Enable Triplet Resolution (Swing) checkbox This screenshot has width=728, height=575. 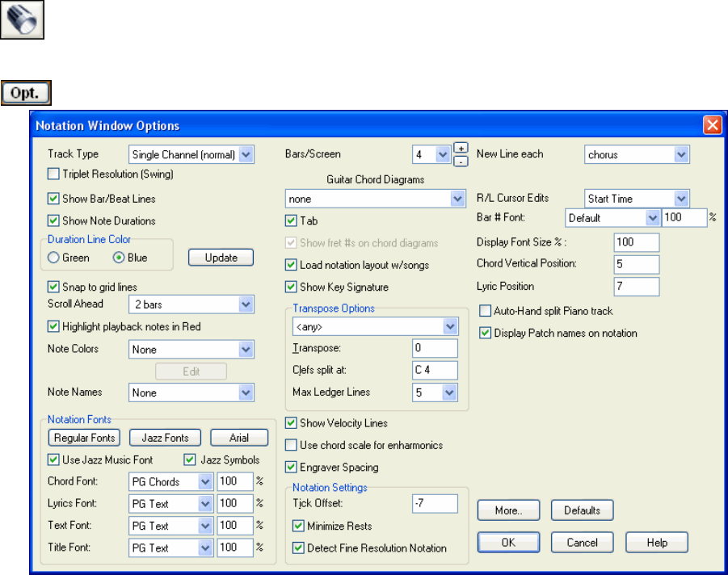pos(53,174)
